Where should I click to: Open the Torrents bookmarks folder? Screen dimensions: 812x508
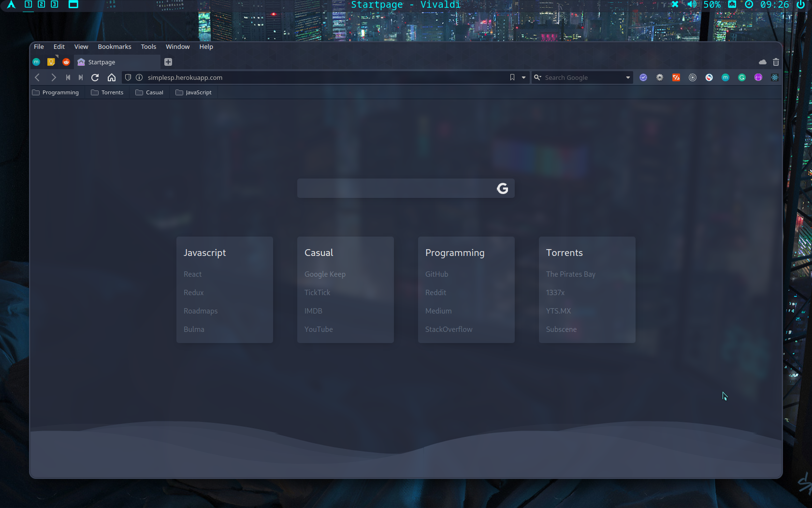[107, 92]
